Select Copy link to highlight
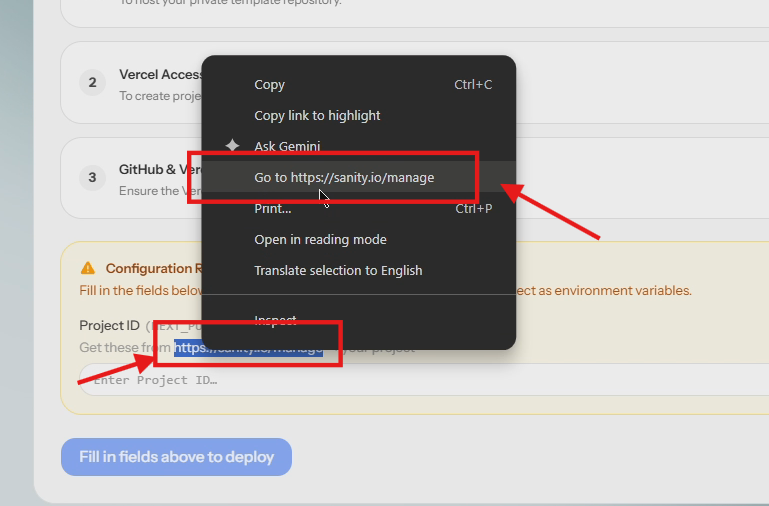769x506 pixels. tap(359, 115)
